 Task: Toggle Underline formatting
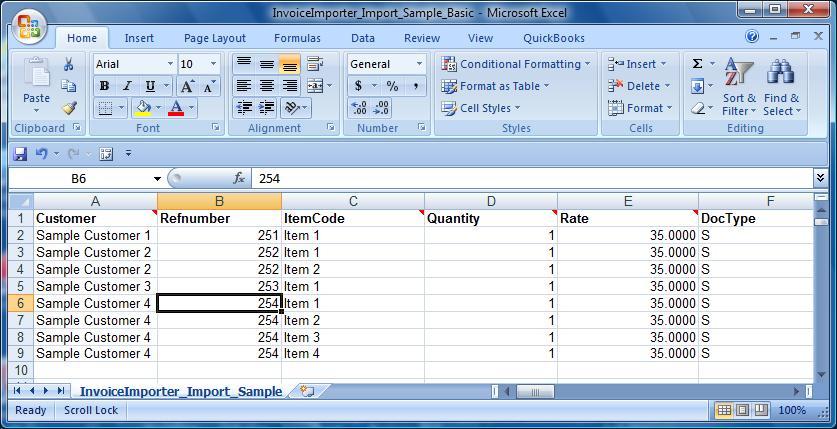150,86
